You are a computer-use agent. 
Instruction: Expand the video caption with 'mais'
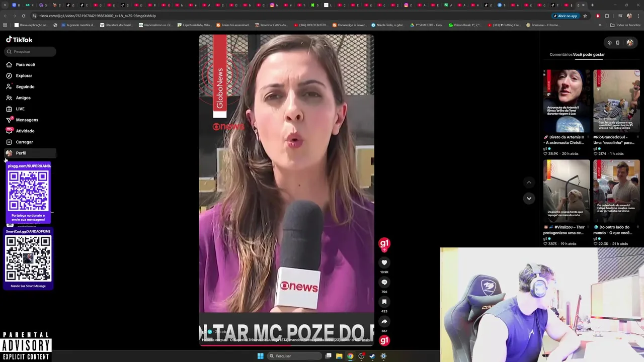(366, 340)
